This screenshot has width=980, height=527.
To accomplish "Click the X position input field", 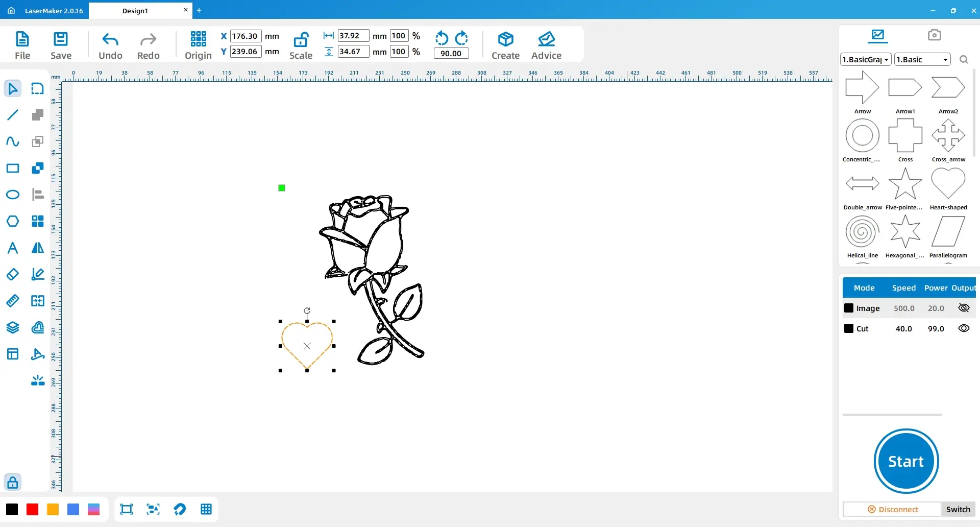I will pos(246,36).
